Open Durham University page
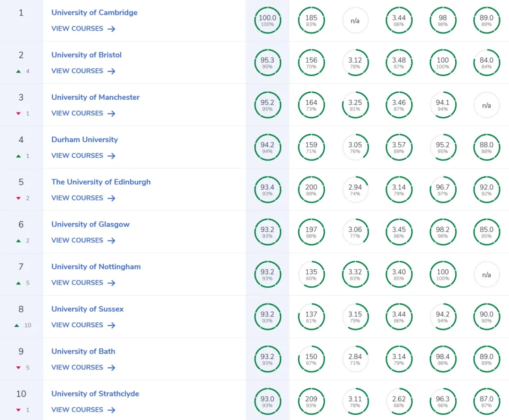509x420 pixels. (84, 140)
